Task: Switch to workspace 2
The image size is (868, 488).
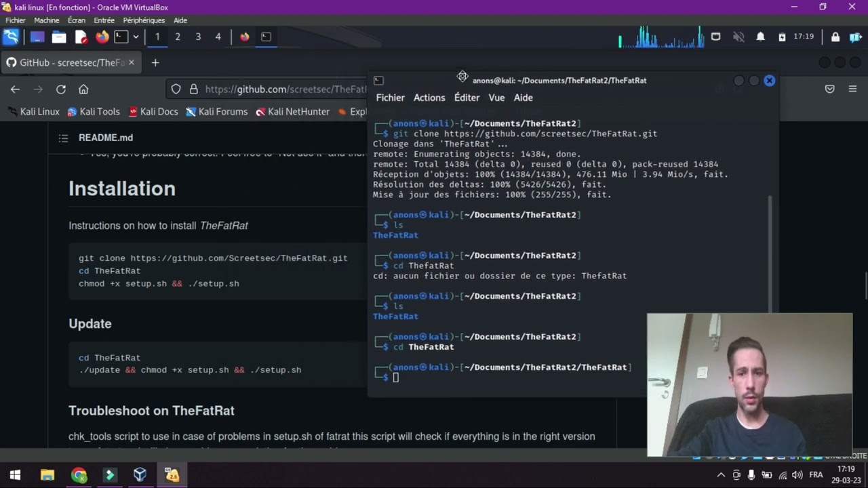Action: pyautogui.click(x=178, y=37)
